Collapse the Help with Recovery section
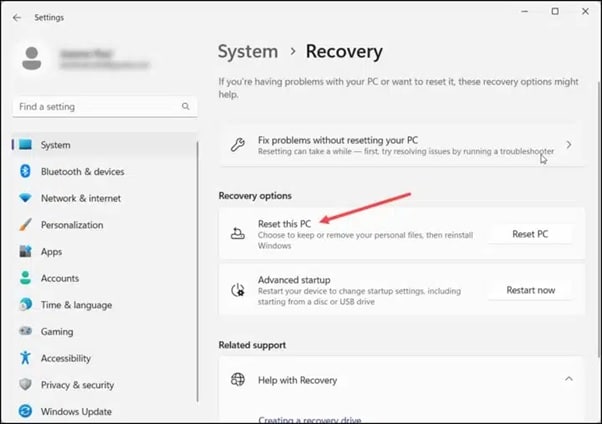The image size is (602, 424). click(569, 380)
